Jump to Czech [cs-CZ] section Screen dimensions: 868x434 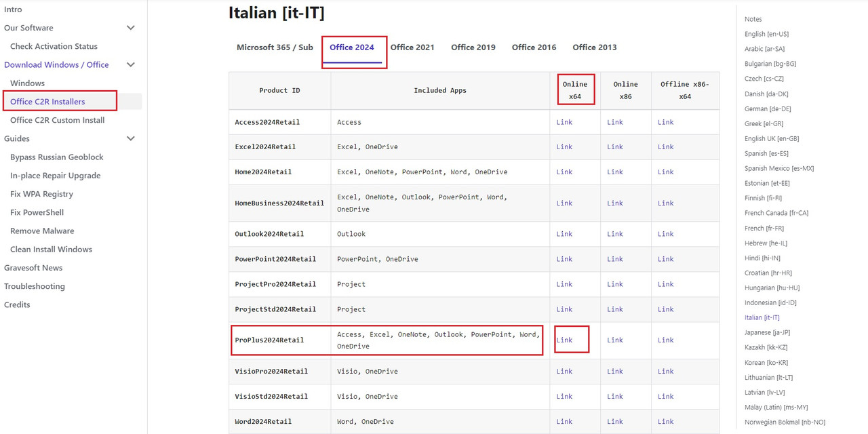coord(764,79)
